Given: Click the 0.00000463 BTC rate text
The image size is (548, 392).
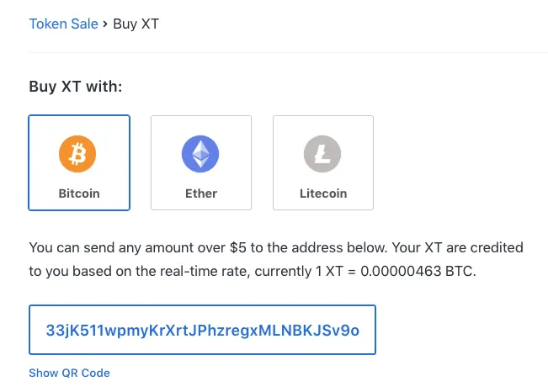Looking at the screenshot, I should [418, 271].
